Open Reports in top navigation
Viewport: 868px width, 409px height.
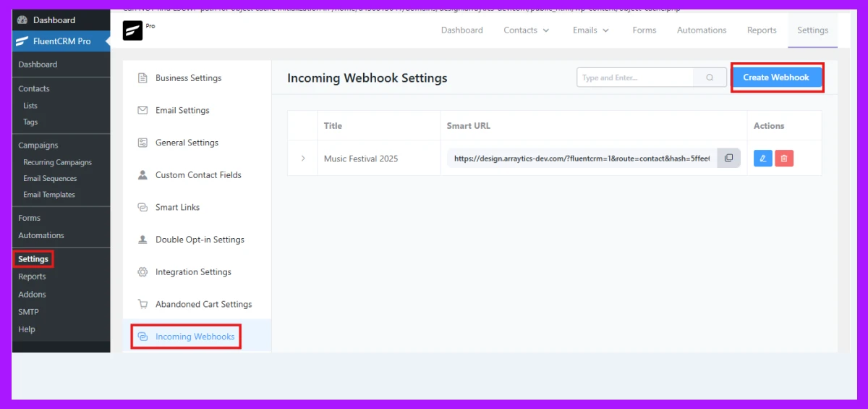click(x=762, y=30)
